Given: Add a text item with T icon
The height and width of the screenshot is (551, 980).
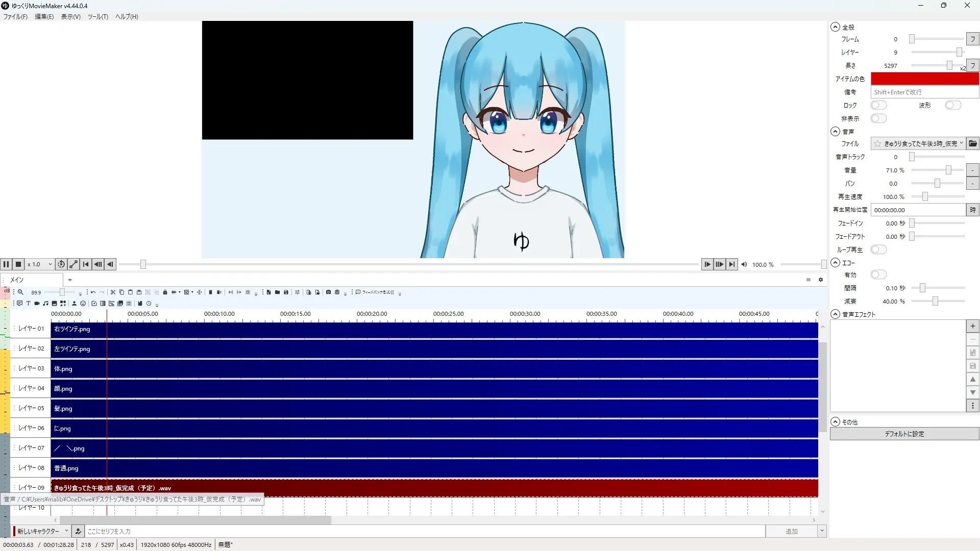Looking at the screenshot, I should point(28,304).
